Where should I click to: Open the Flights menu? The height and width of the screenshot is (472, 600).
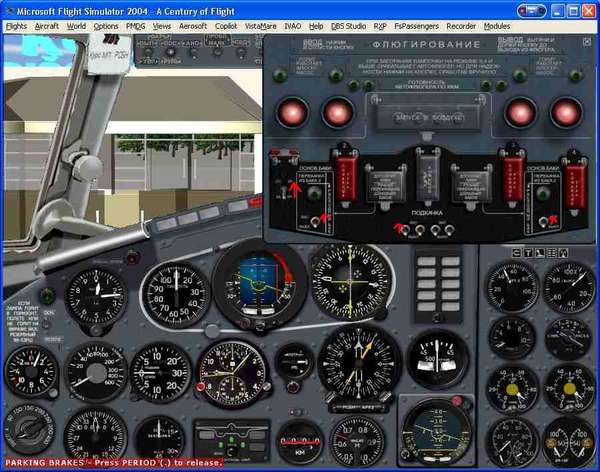click(x=16, y=26)
